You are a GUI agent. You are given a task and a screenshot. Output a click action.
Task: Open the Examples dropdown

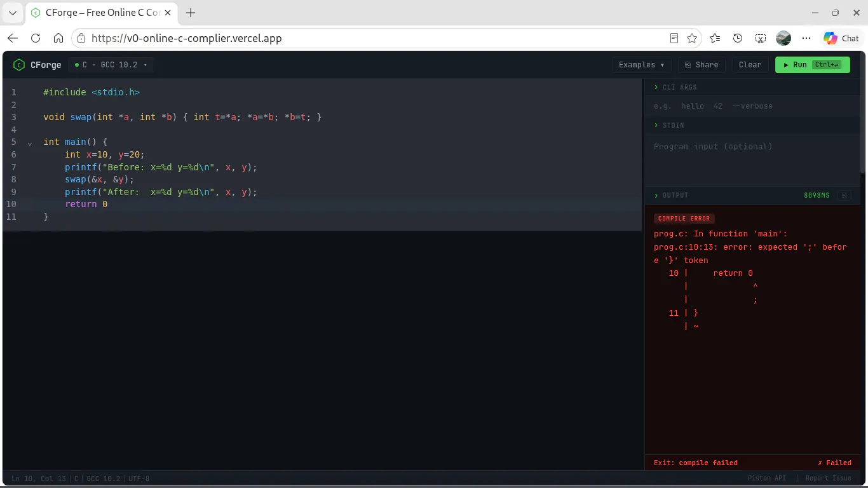[642, 65]
